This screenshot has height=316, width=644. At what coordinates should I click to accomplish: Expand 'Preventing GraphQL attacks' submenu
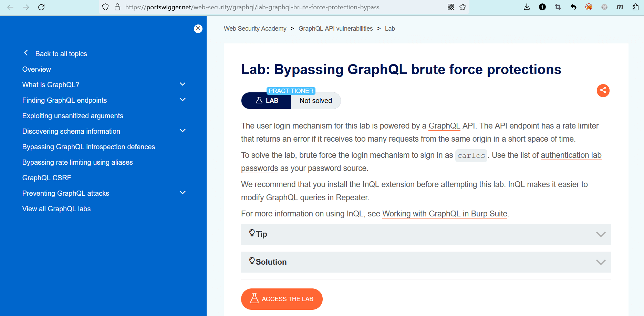click(183, 193)
